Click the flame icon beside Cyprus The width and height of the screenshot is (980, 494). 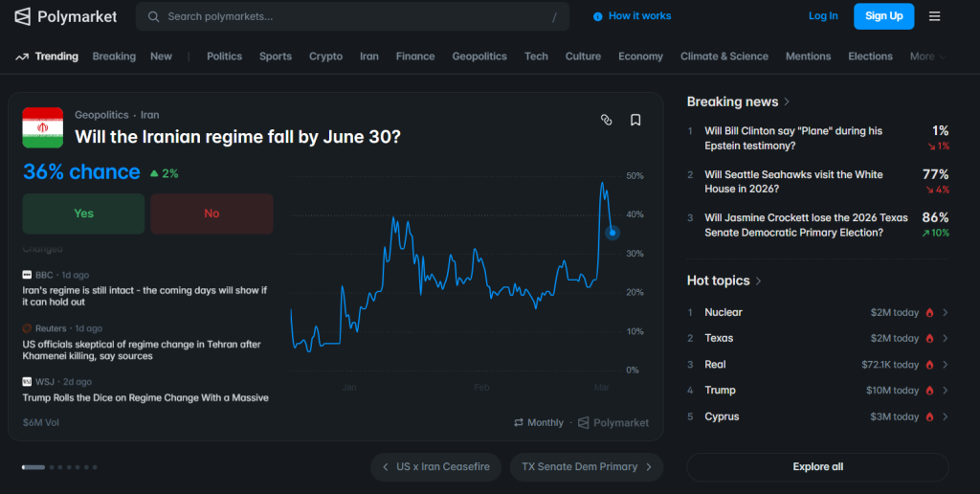click(929, 416)
